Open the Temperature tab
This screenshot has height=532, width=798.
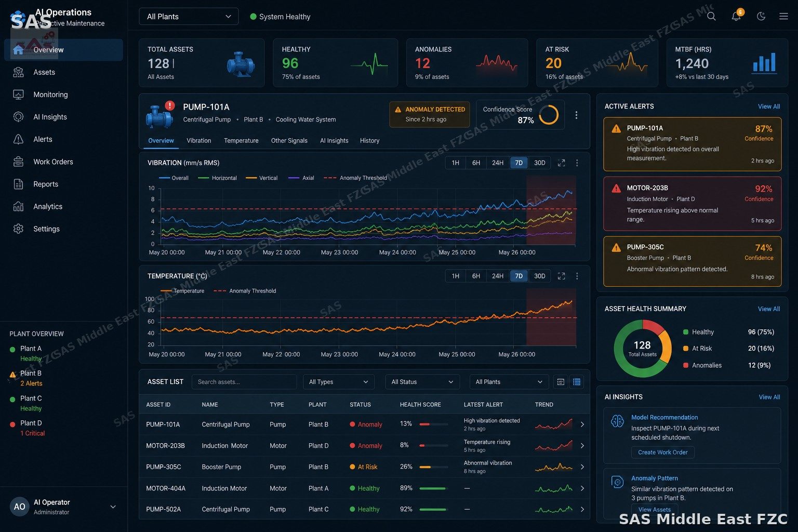click(x=241, y=141)
